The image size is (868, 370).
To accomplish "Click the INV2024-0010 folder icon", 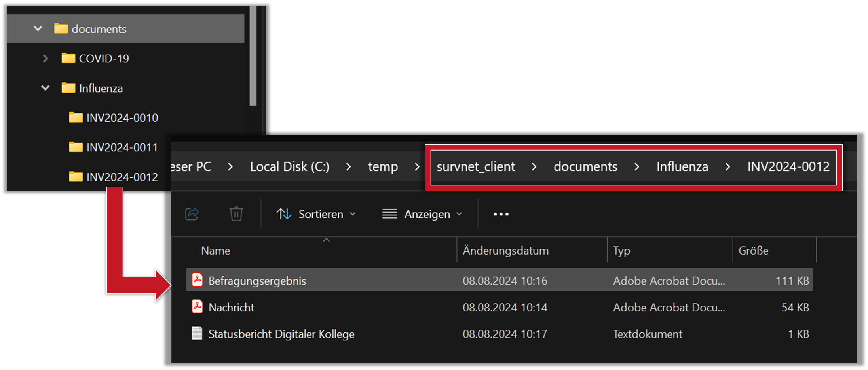I will pos(76,117).
